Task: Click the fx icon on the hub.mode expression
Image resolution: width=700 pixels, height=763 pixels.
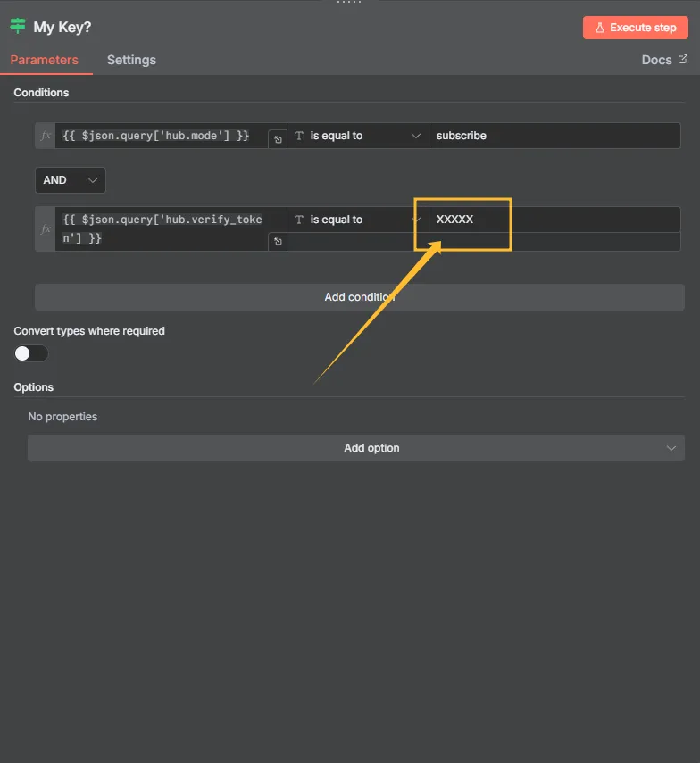Action: point(44,136)
